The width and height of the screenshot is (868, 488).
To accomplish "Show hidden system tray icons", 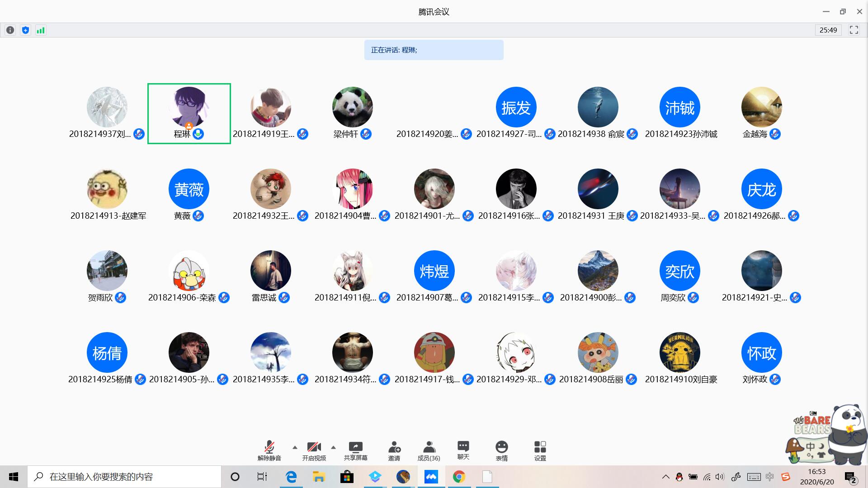I will (665, 477).
